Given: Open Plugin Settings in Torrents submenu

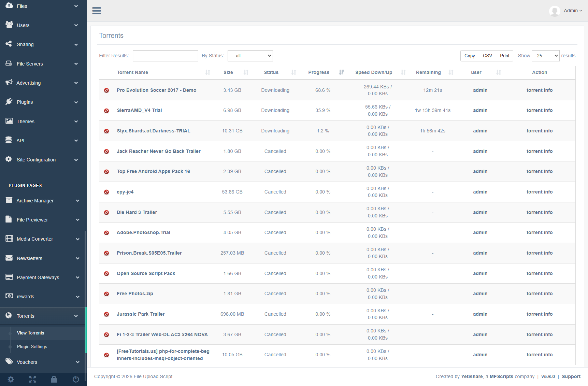Looking at the screenshot, I should click(32, 347).
